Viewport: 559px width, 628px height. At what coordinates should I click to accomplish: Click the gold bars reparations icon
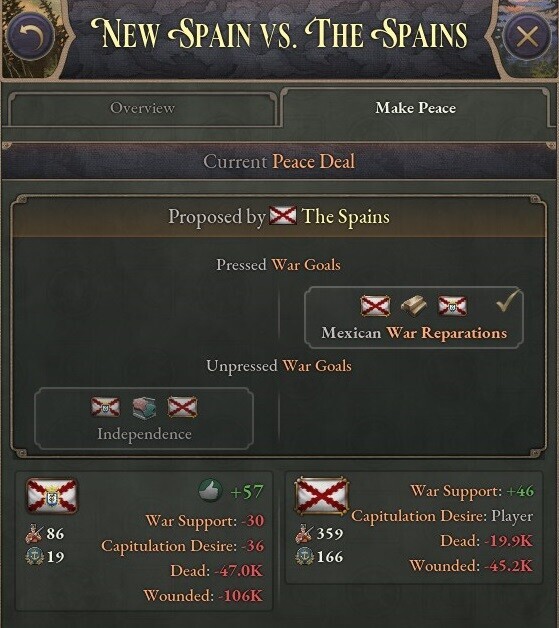pyautogui.click(x=413, y=306)
